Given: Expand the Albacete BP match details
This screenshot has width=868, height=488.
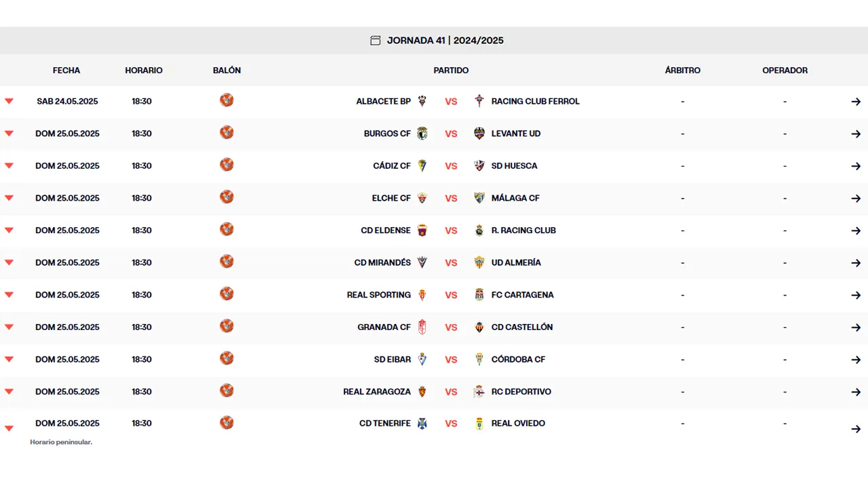Looking at the screenshot, I should [9, 100].
